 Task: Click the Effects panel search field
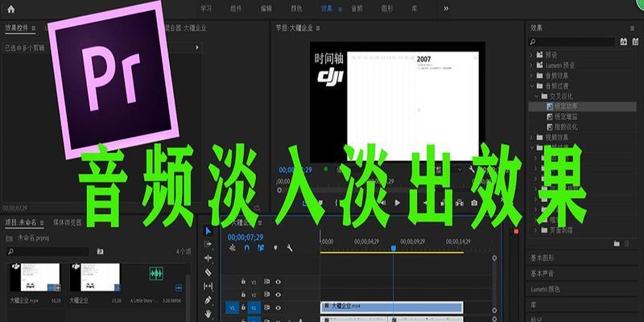572,42
